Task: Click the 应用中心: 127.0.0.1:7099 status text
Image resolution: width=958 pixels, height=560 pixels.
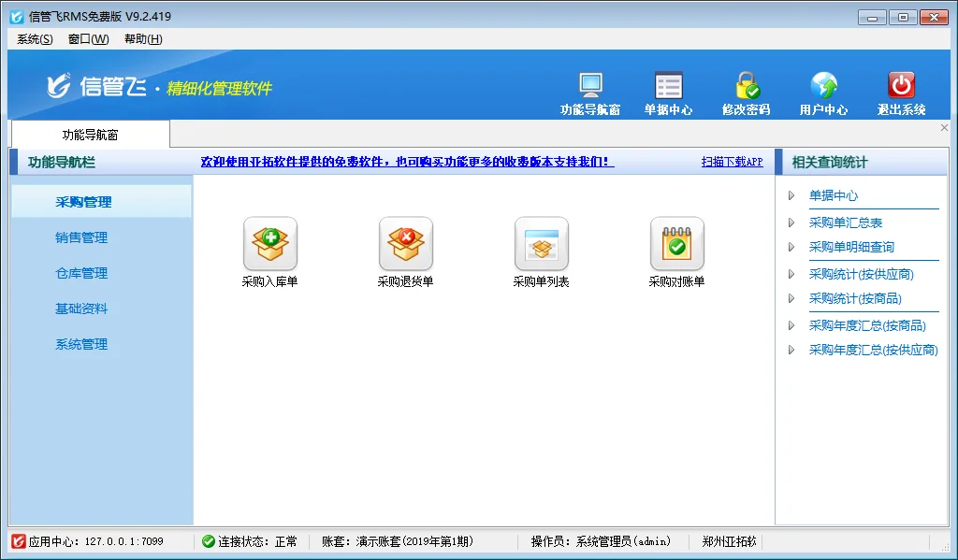Action: click(96, 541)
